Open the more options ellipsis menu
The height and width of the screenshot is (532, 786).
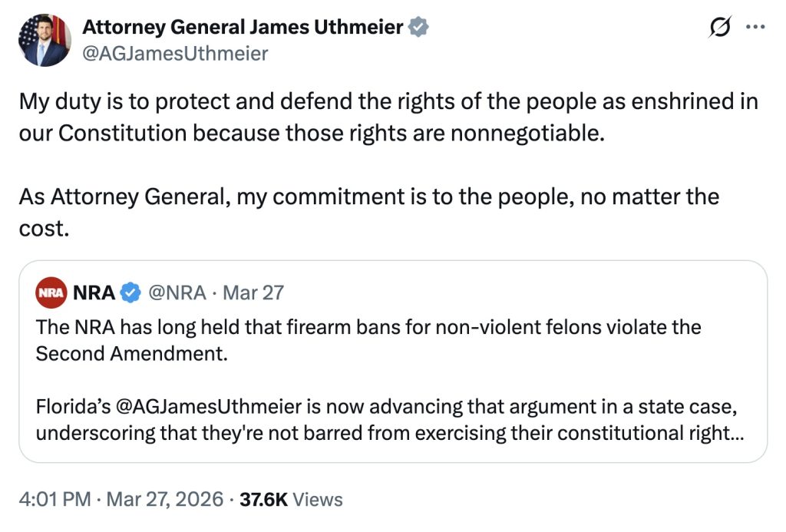(756, 25)
